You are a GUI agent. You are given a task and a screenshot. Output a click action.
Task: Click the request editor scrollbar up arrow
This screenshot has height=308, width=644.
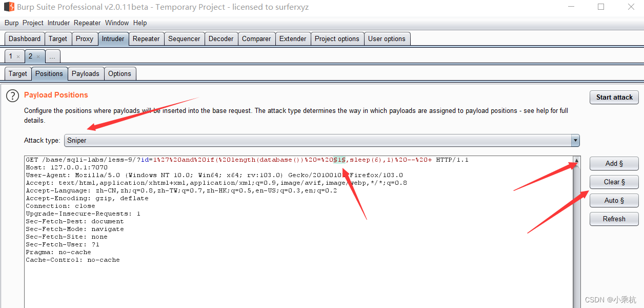[x=576, y=161]
